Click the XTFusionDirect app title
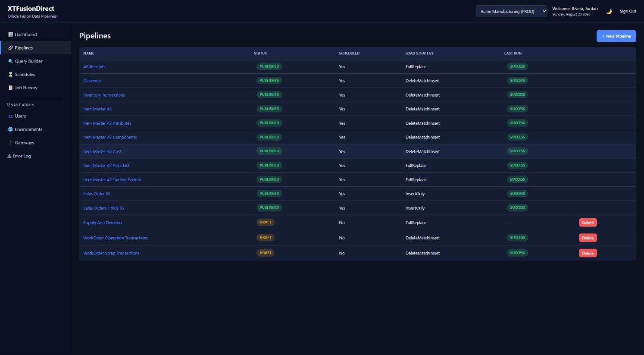The width and height of the screenshot is (644, 355). coord(31,9)
